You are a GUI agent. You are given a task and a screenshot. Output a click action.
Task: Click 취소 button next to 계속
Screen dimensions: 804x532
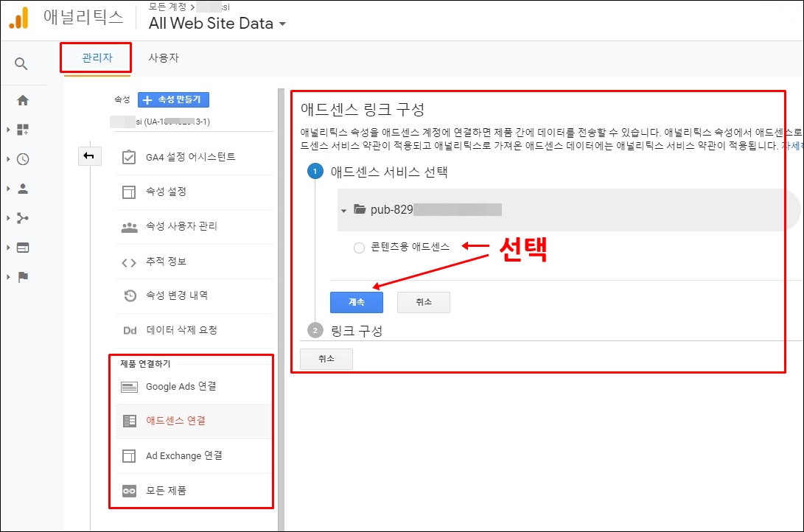tap(424, 302)
